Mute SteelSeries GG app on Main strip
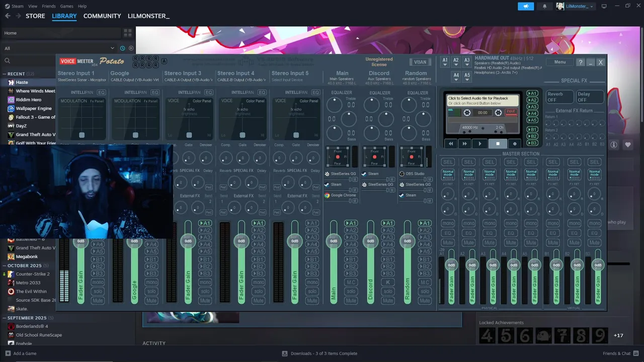Screen dimensions: 644x362 (x=355, y=179)
